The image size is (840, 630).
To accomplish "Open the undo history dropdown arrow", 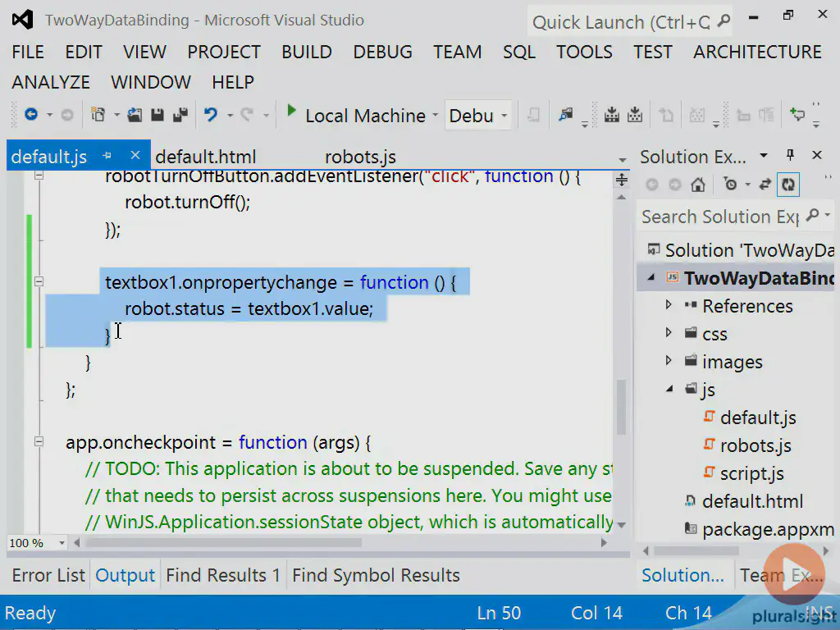I will 230,115.
